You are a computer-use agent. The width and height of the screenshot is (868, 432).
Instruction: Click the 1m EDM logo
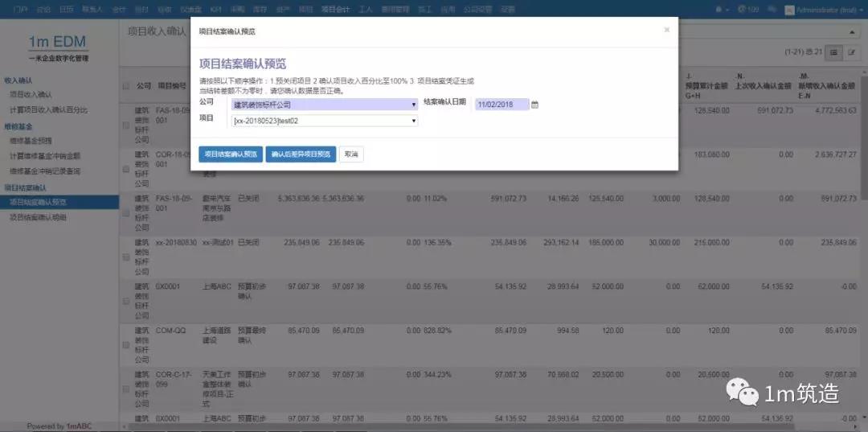[x=58, y=43]
